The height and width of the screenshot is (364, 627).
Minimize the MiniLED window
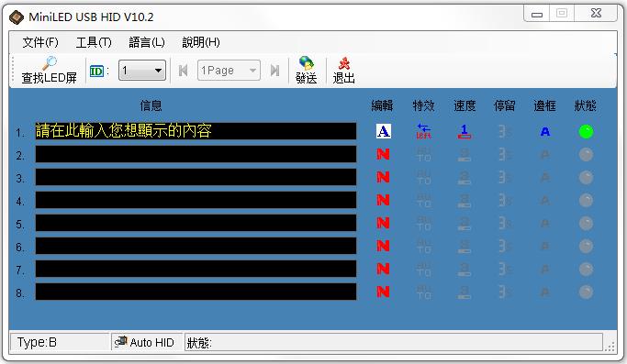(537, 14)
